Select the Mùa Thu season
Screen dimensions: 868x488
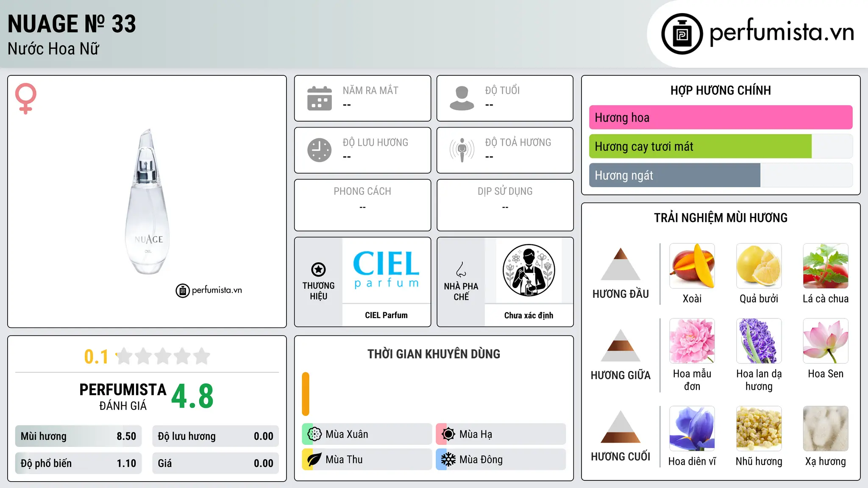[367, 460]
